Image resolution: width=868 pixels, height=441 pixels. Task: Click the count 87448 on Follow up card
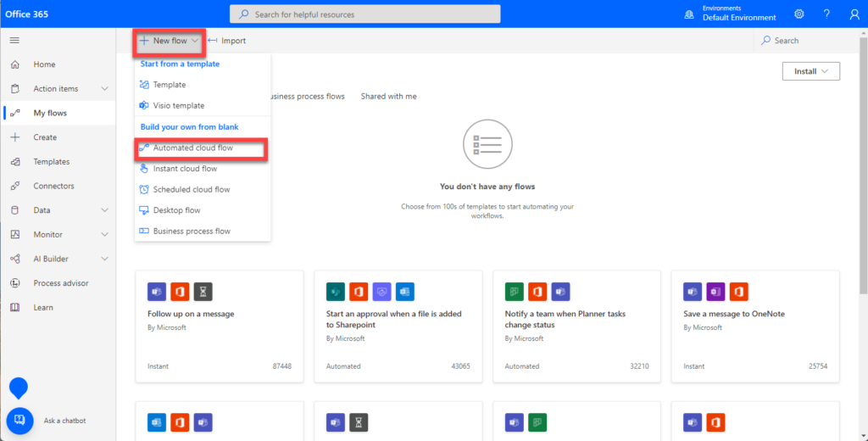(x=281, y=366)
